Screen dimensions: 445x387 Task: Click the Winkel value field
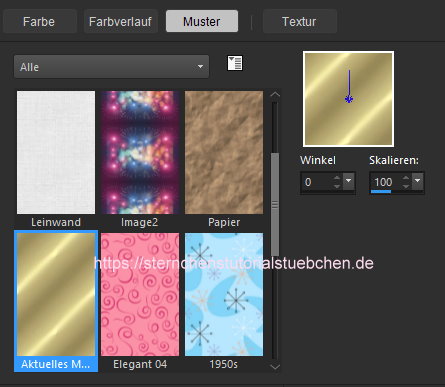click(317, 182)
